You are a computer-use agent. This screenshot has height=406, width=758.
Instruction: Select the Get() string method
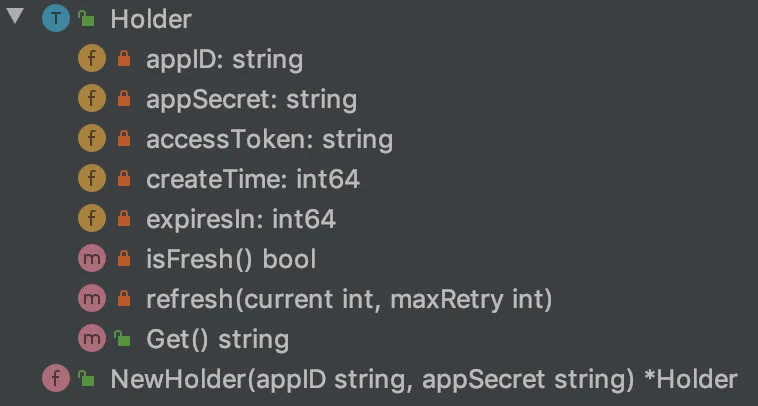pos(218,339)
